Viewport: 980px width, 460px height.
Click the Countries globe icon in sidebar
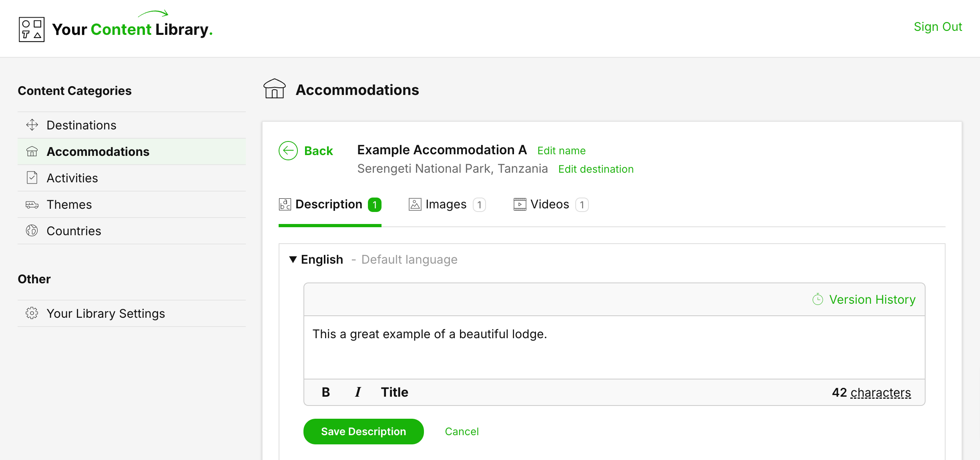[32, 231]
